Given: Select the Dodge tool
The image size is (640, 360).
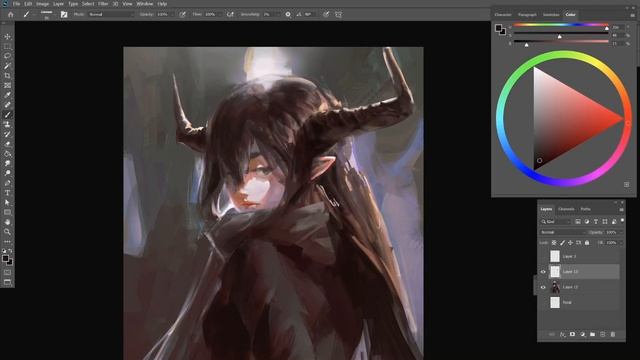Looking at the screenshot, I should point(7,173).
